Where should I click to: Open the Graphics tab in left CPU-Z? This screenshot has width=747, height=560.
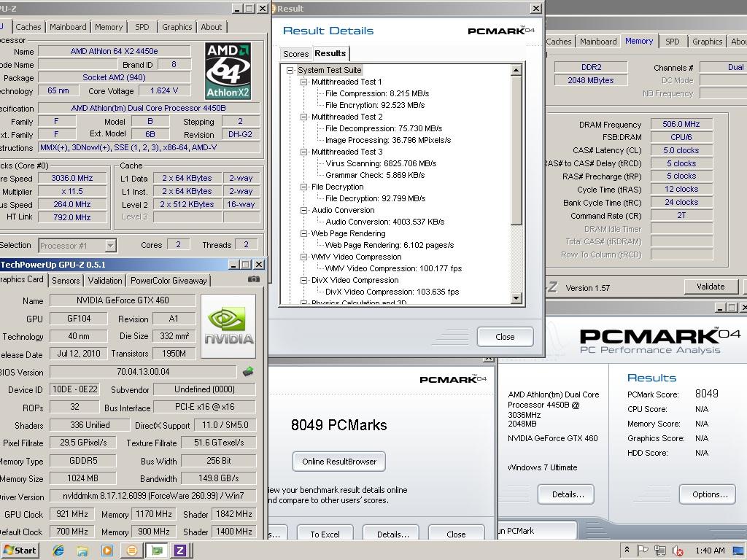point(177,27)
